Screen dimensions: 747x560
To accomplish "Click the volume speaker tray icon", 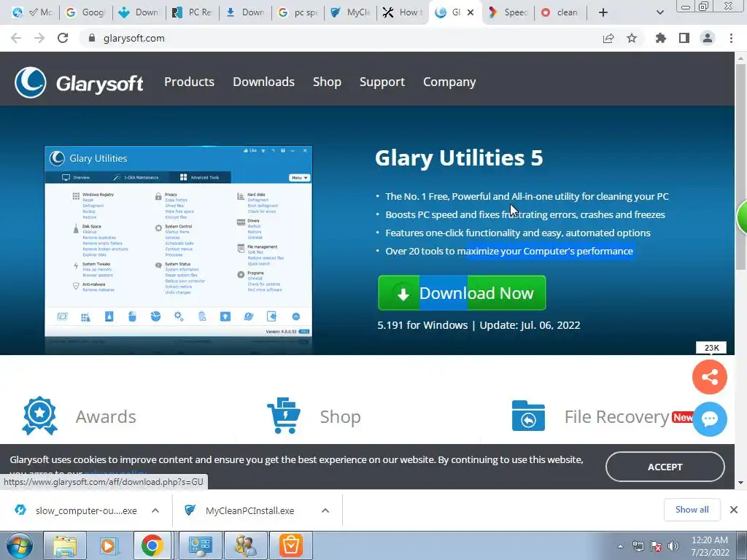I will click(673, 546).
